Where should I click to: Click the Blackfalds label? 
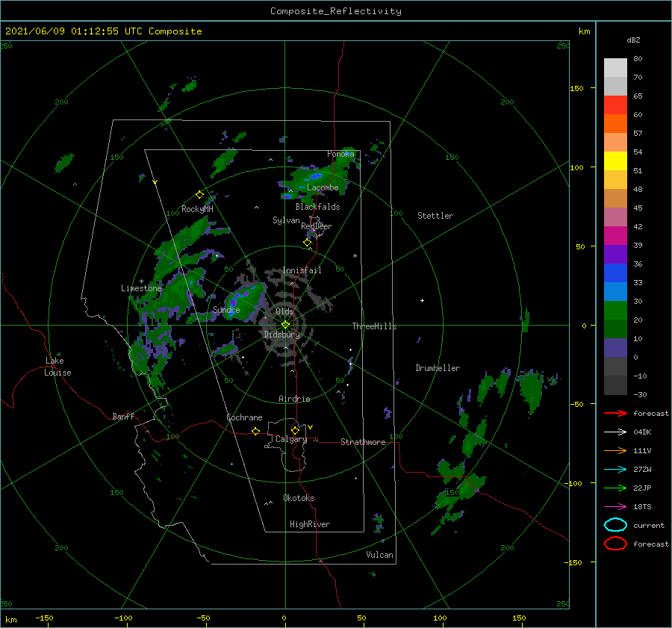317,207
